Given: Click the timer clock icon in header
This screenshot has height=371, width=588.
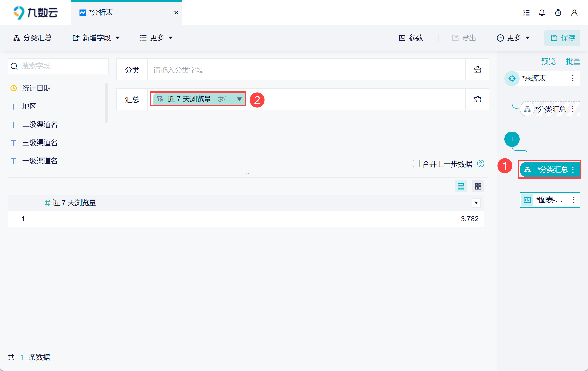Looking at the screenshot, I should click(x=558, y=13).
